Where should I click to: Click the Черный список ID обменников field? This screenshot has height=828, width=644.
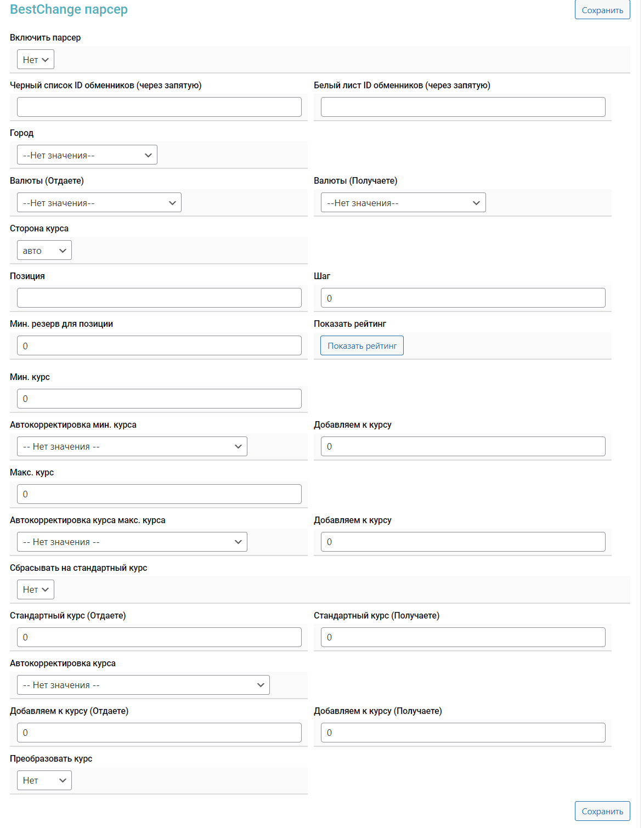click(159, 107)
